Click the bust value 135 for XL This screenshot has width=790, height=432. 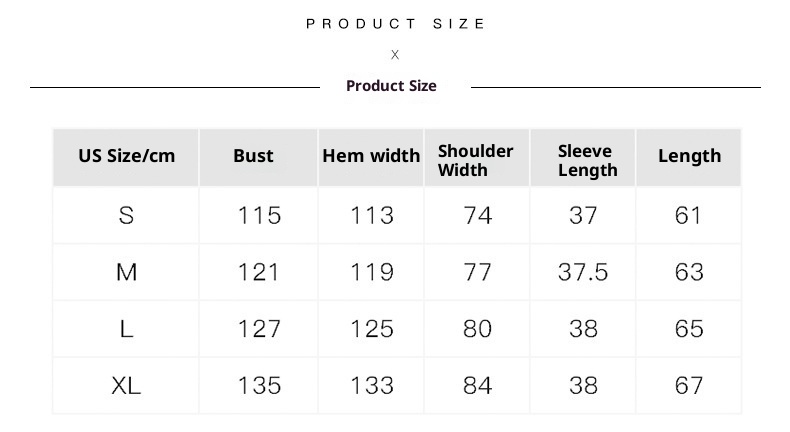click(259, 385)
